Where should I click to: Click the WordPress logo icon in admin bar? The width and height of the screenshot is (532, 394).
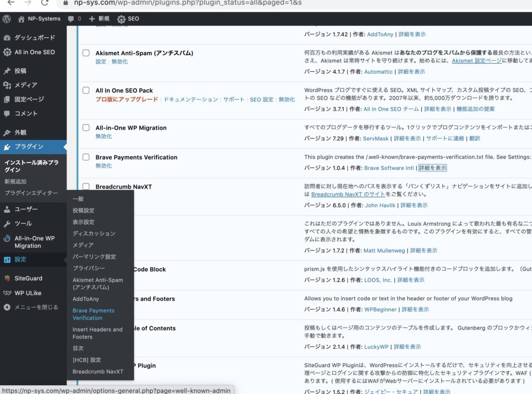(x=7, y=19)
